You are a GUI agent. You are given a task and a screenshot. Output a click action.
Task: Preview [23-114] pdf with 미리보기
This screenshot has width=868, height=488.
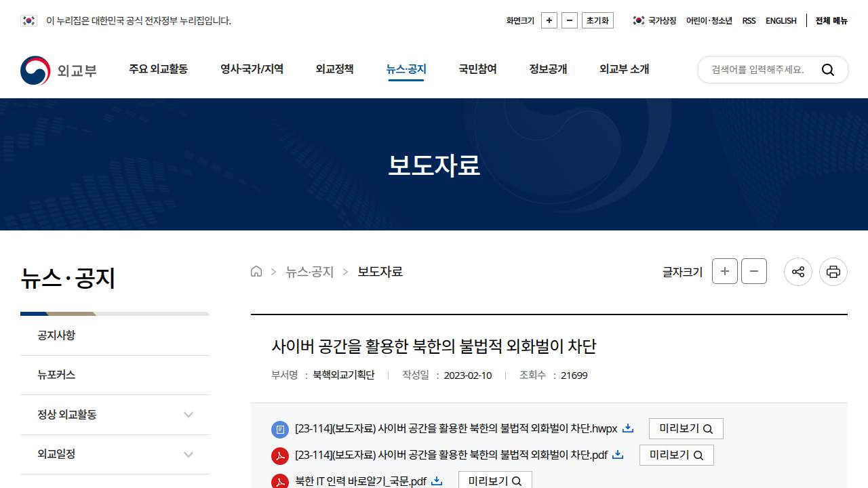click(x=677, y=455)
